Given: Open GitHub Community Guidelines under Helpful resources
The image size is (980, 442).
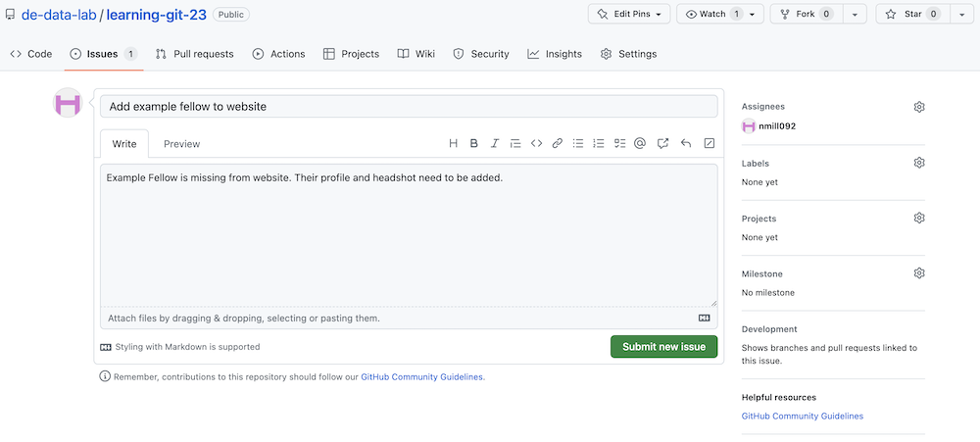Looking at the screenshot, I should click(x=803, y=417).
